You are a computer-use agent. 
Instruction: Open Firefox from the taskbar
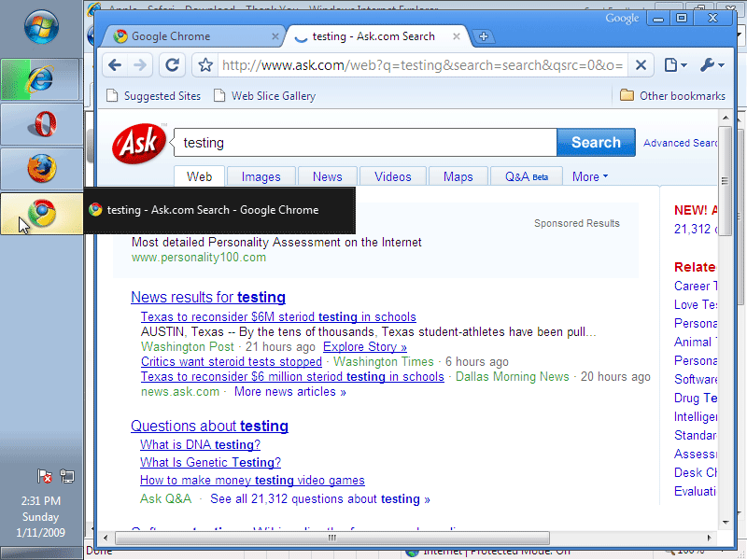(x=41, y=168)
